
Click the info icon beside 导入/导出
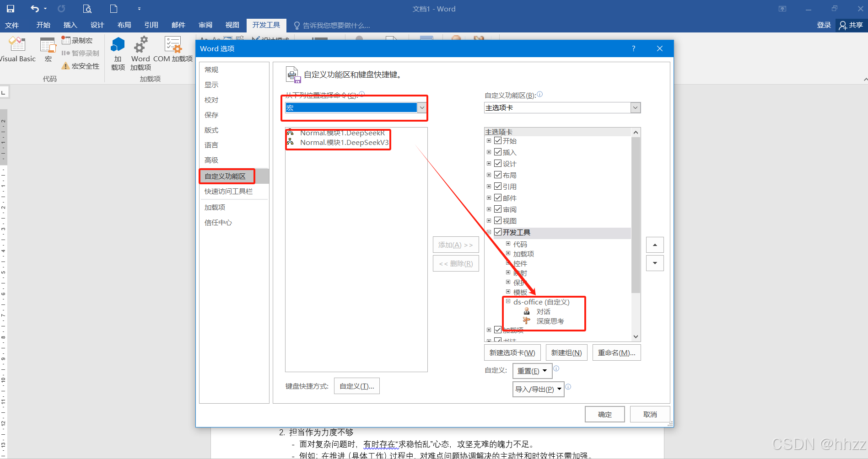tap(568, 387)
